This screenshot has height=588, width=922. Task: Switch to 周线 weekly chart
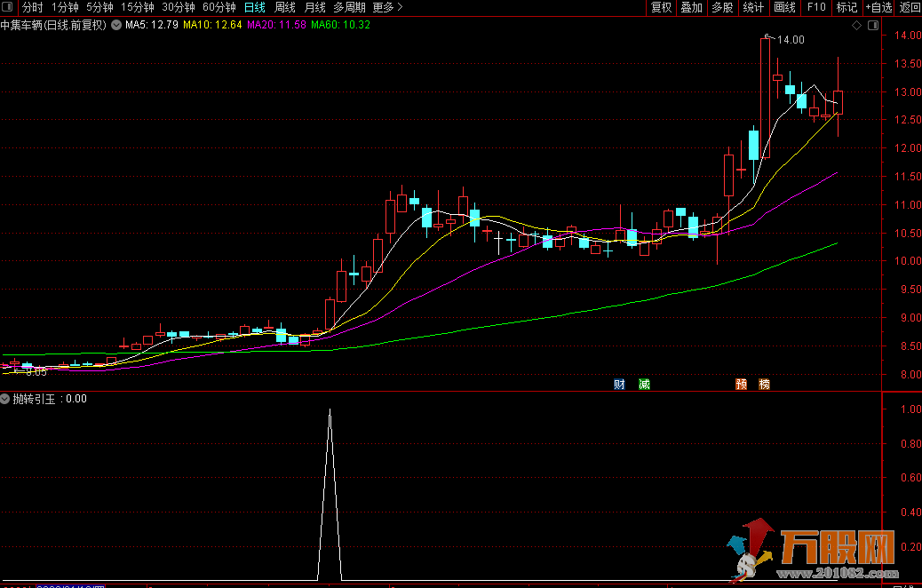coord(285,7)
